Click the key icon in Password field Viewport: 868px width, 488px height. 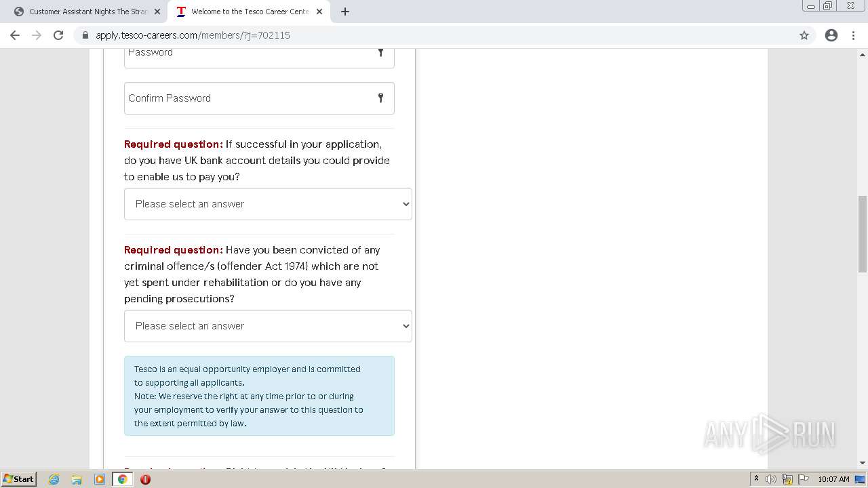380,52
